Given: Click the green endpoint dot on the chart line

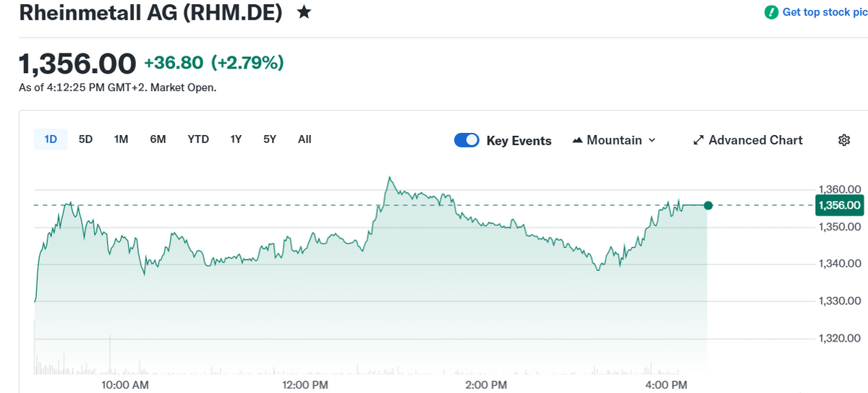Looking at the screenshot, I should pos(708,206).
